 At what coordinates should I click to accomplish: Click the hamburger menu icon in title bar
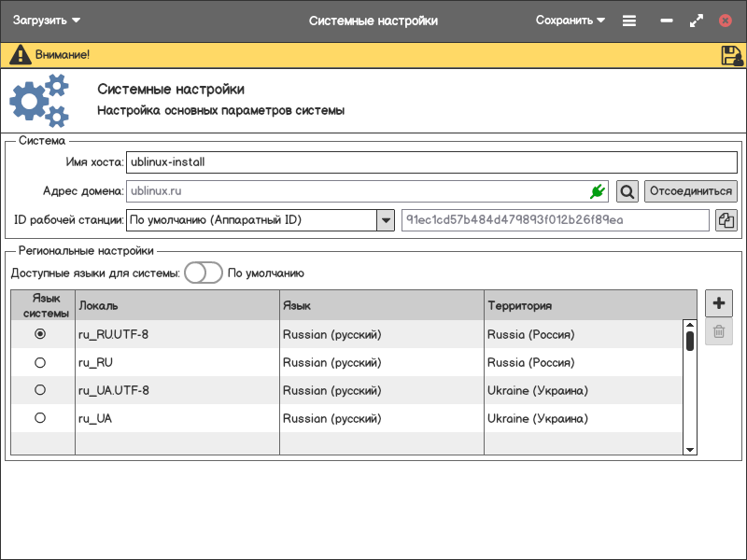coord(629,21)
